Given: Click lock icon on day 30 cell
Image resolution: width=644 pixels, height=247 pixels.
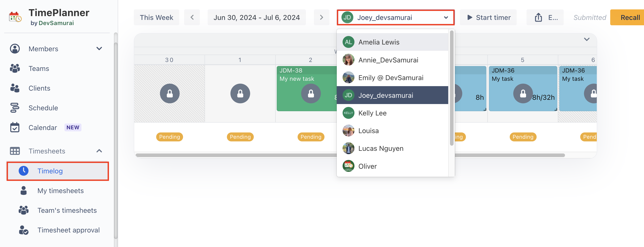Looking at the screenshot, I should click(x=169, y=94).
